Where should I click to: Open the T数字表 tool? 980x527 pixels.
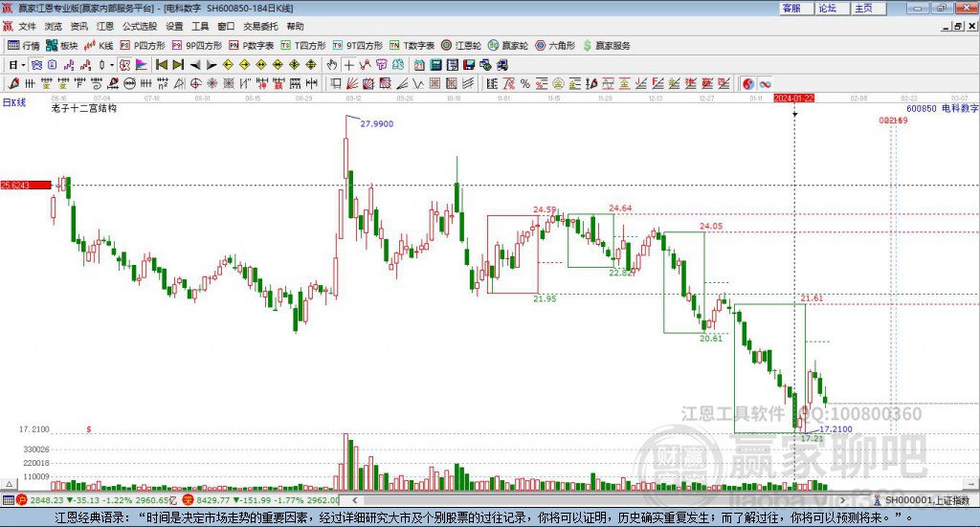412,46
